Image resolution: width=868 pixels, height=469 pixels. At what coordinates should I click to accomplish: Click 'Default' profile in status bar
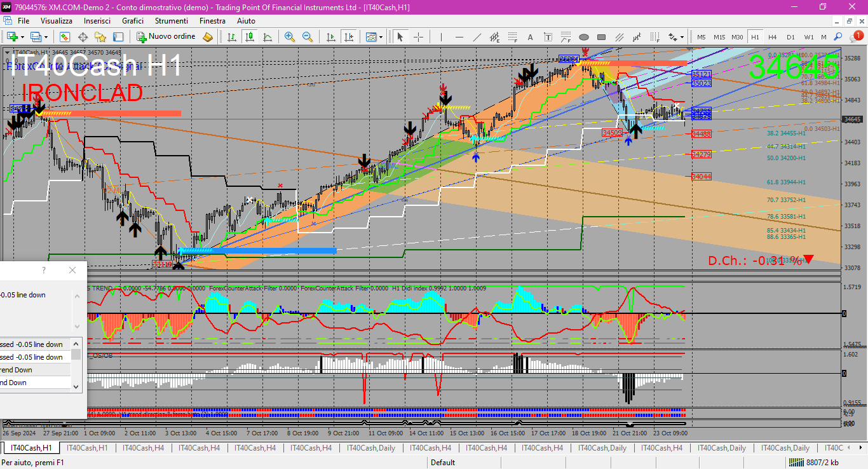pos(443,463)
